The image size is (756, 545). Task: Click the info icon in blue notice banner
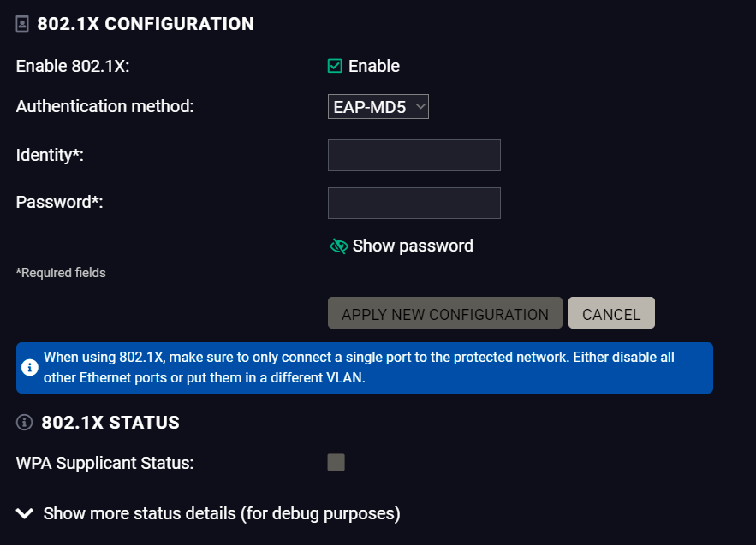(29, 367)
